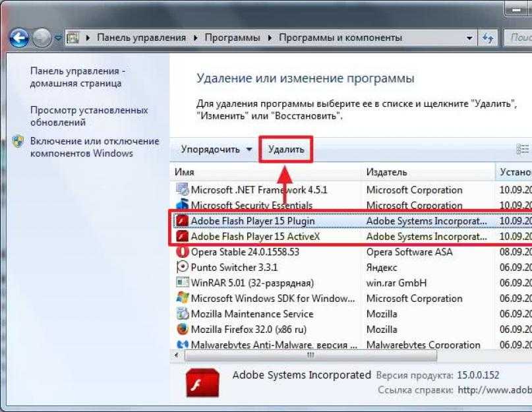Select 'Adobe Flash Player 15 ActiveX' entry name
Screen dimensions: 532x412
(255, 236)
